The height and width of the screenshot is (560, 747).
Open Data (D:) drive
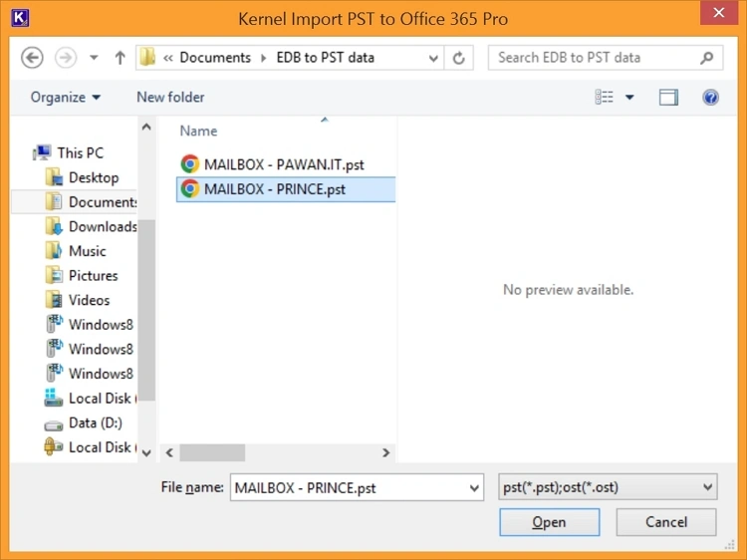pyautogui.click(x=96, y=422)
